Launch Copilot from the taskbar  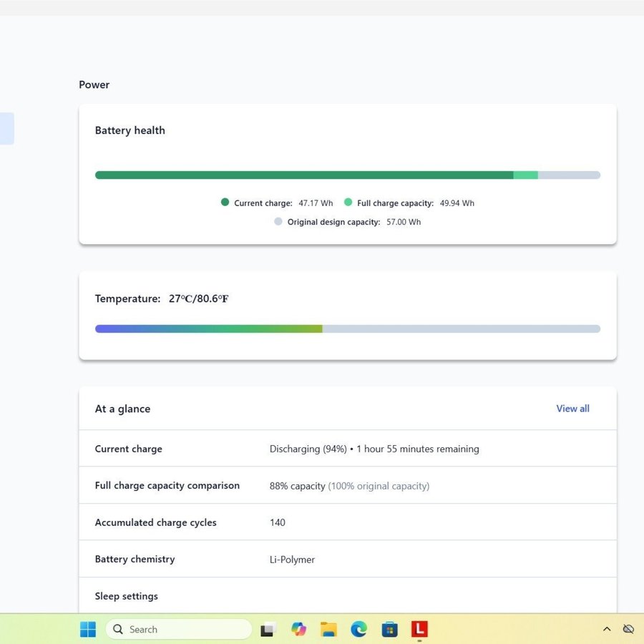[298, 629]
